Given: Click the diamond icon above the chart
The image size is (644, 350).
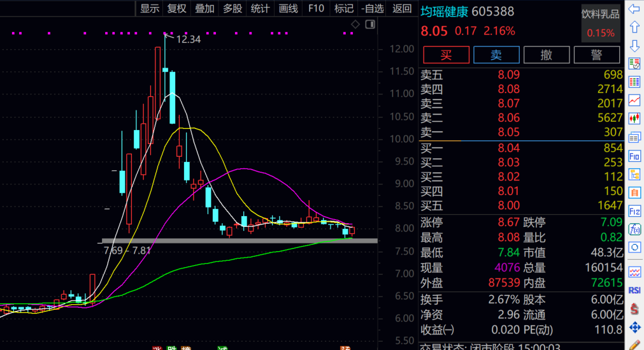Looking at the screenshot, I should point(355,24).
